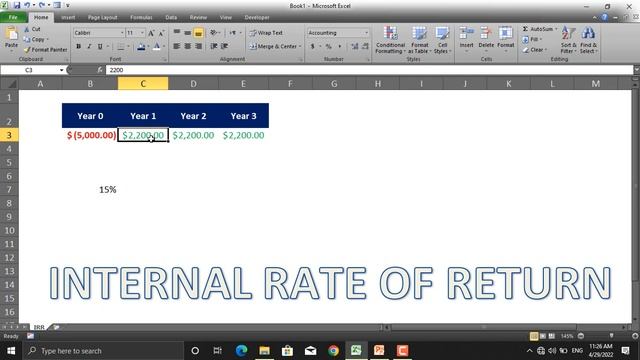Increase decimal places
This screenshot has height=360, width=640.
tap(355, 47)
